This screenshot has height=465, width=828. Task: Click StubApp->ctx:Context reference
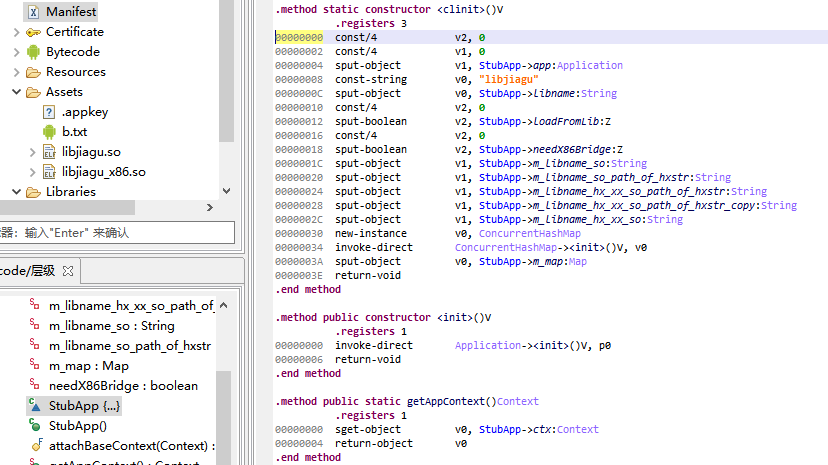539,429
